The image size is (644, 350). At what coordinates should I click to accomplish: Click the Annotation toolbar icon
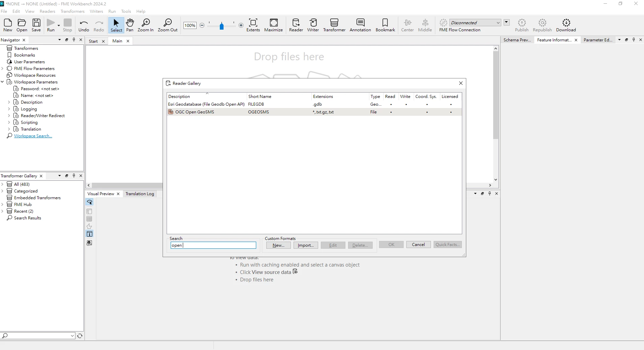360,25
